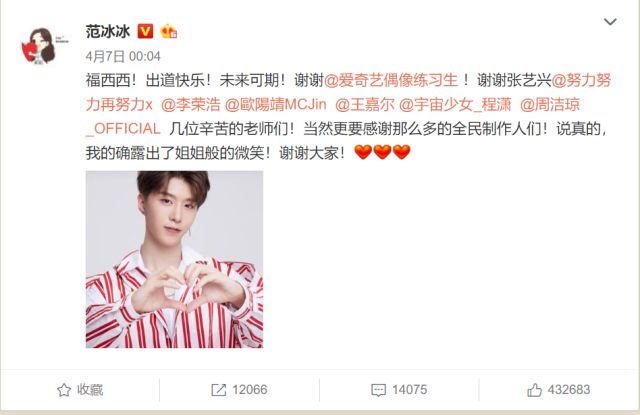The height and width of the screenshot is (415, 640).
Task: Open @王嘉尔 mention link
Action: [x=364, y=105]
